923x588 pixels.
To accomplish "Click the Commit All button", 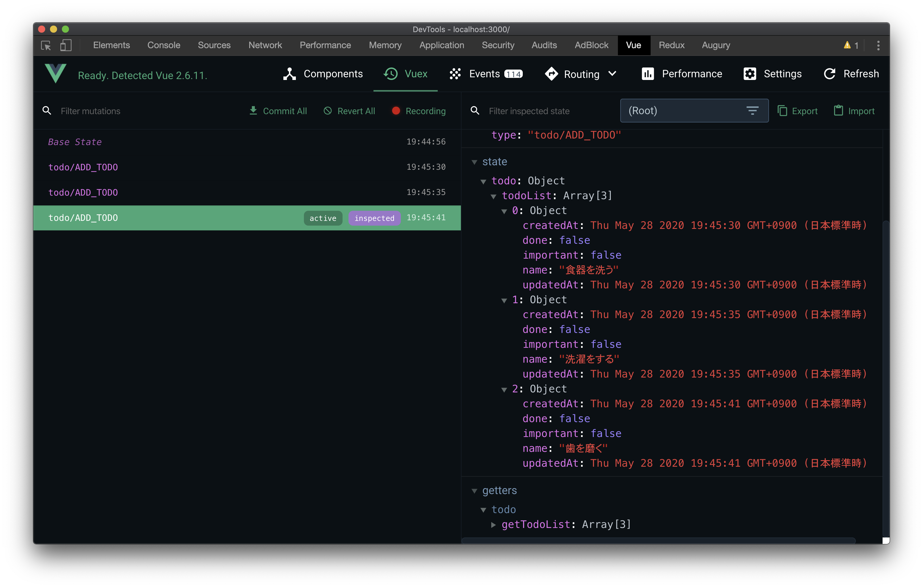I will (x=278, y=111).
